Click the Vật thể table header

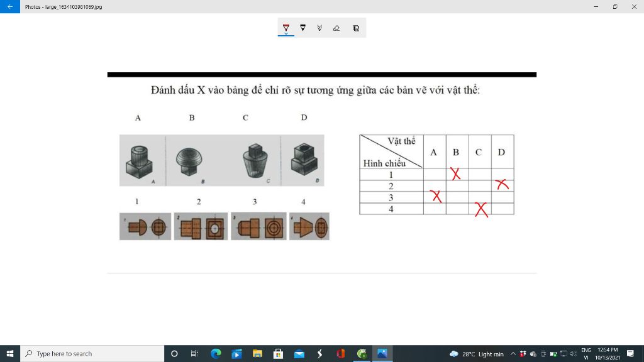pos(401,141)
